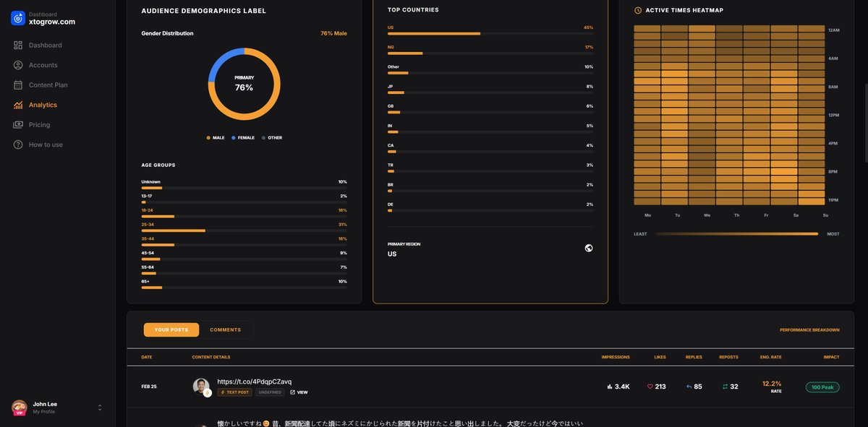This screenshot has width=868, height=427.
Task: Click the 100 Peak badge on the post row
Action: (x=822, y=386)
